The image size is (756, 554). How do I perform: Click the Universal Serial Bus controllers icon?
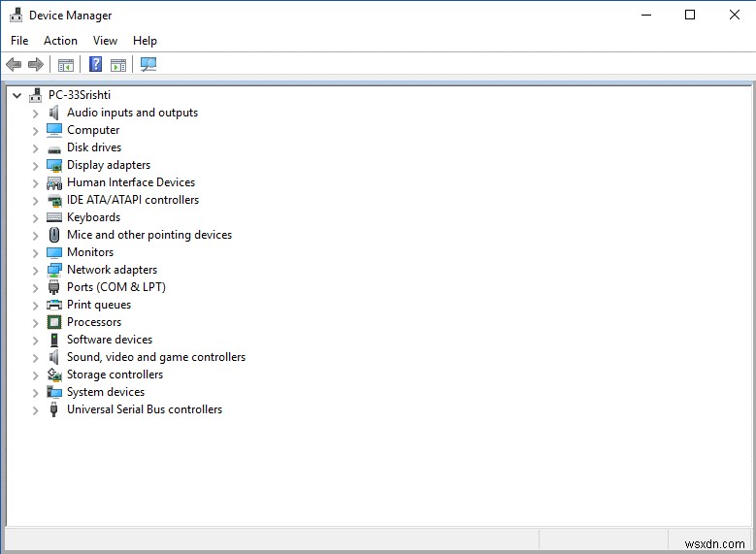(x=54, y=409)
